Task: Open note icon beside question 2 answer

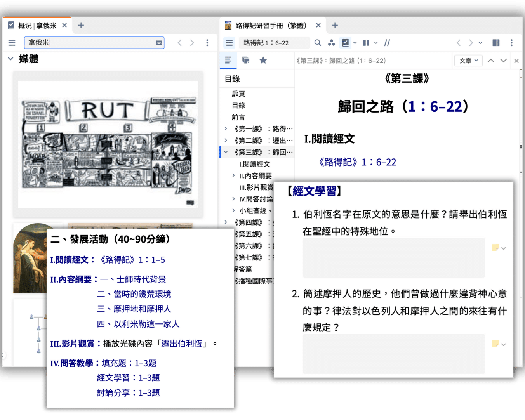Action: pyautogui.click(x=495, y=344)
